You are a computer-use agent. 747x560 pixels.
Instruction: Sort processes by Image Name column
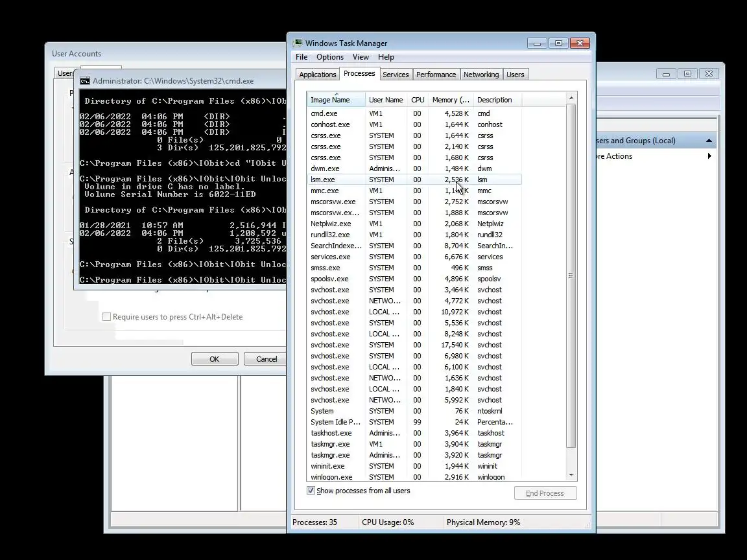coord(337,100)
